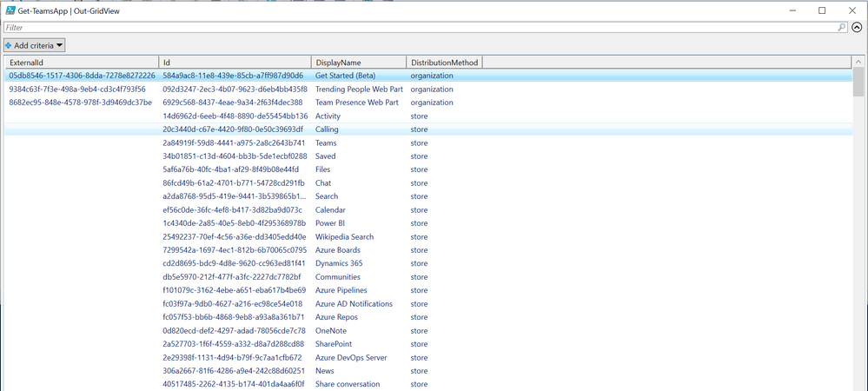Click Id 6929c568-8437-4eae-9a34-2f63f4dec388
Image resolution: width=868 pixels, height=391 pixels.
click(233, 103)
